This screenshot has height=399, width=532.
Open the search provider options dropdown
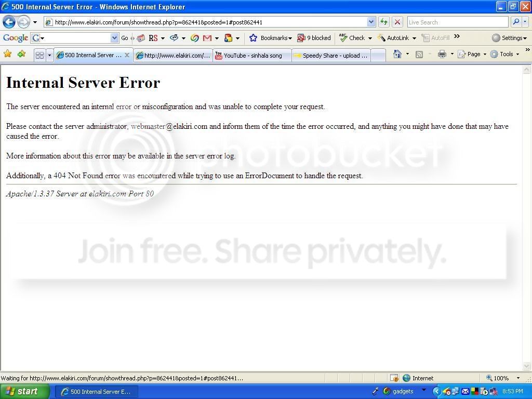tap(525, 22)
